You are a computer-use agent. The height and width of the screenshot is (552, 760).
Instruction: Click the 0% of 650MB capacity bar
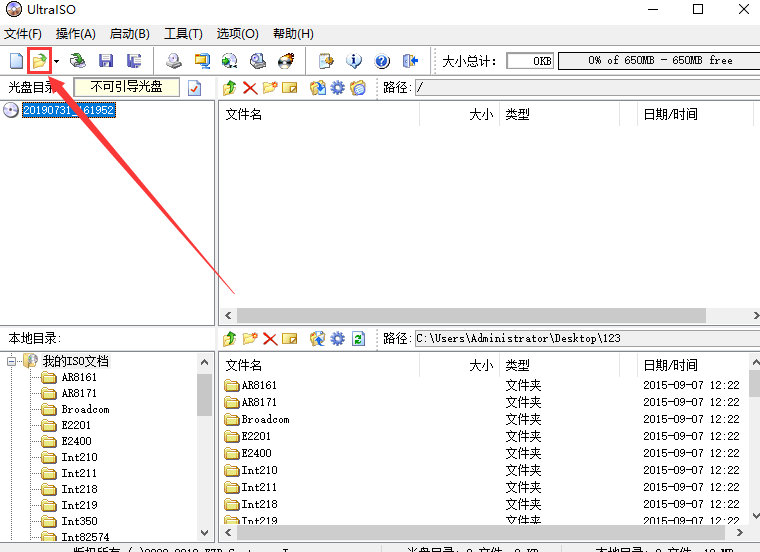[x=659, y=61]
